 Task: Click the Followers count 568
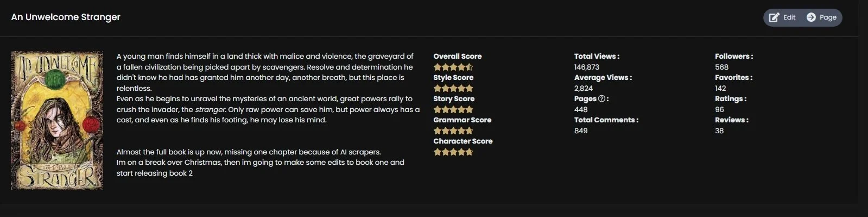(x=721, y=67)
